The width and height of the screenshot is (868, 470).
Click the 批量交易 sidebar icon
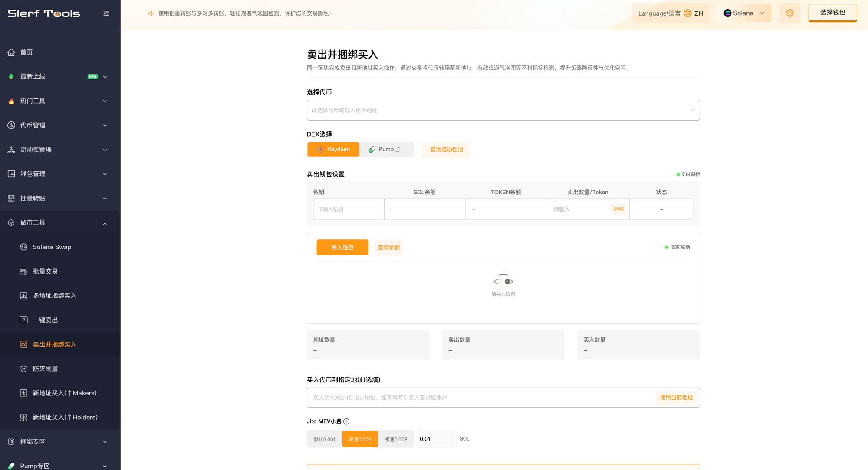24,271
